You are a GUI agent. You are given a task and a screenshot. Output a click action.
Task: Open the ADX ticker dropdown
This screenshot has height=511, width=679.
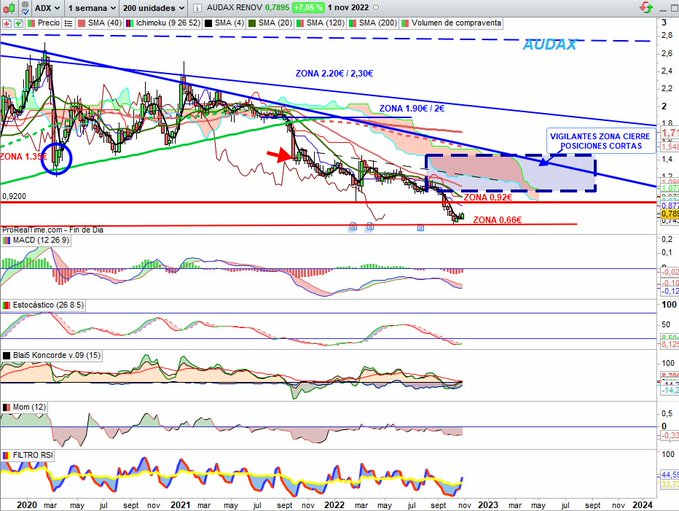pyautogui.click(x=47, y=8)
